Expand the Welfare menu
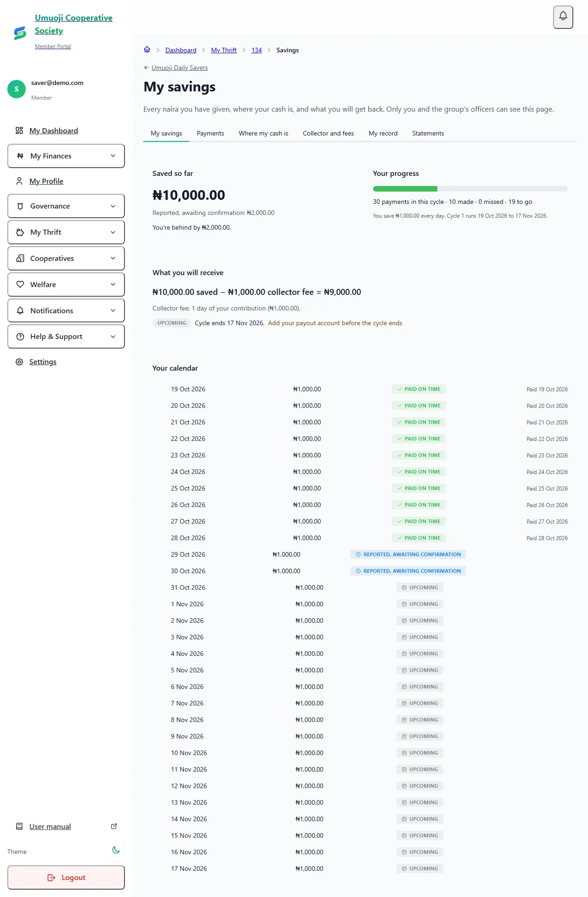The width and height of the screenshot is (588, 897). click(66, 285)
